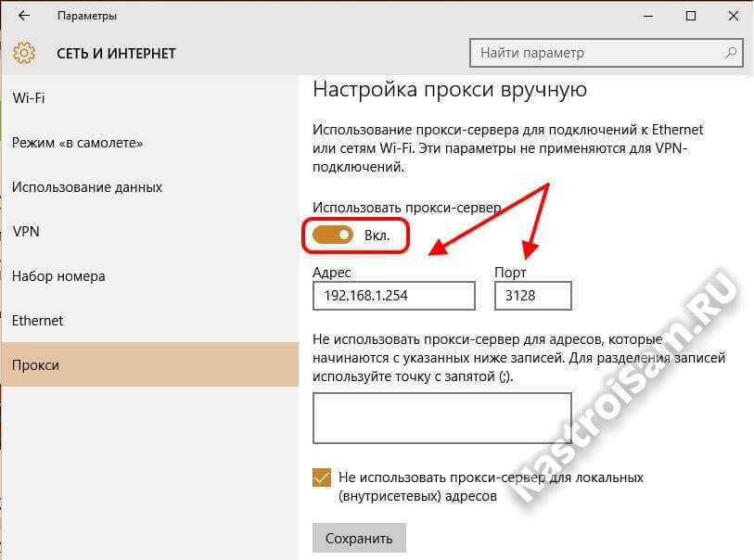
Task: Click the search magnifier icon
Action: pos(731,53)
